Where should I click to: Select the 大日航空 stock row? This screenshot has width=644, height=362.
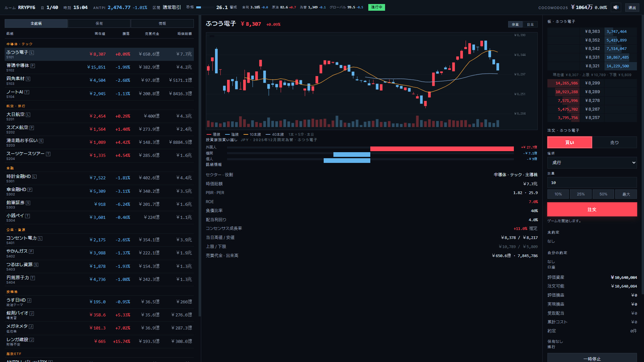tap(99, 116)
